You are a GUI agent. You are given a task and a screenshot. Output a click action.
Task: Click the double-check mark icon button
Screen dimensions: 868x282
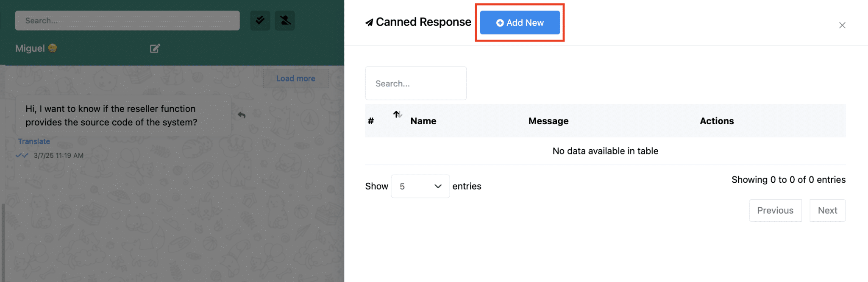(260, 20)
